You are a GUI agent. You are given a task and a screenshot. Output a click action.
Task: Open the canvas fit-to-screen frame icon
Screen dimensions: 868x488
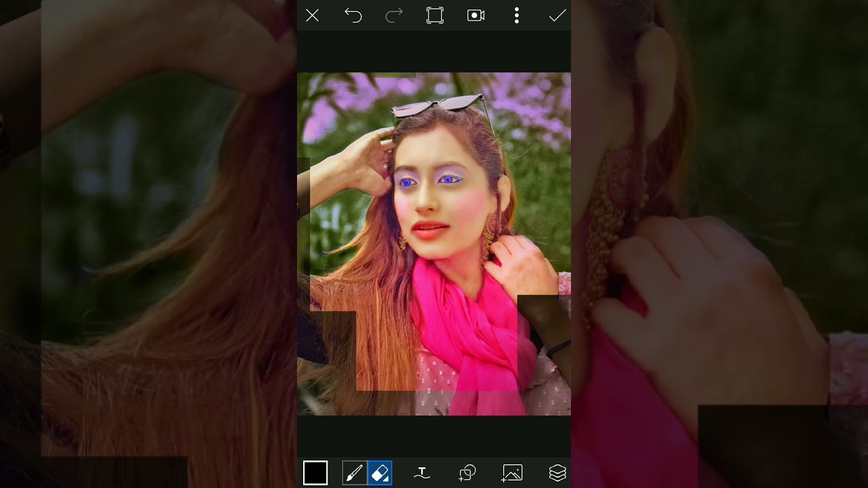(x=435, y=16)
